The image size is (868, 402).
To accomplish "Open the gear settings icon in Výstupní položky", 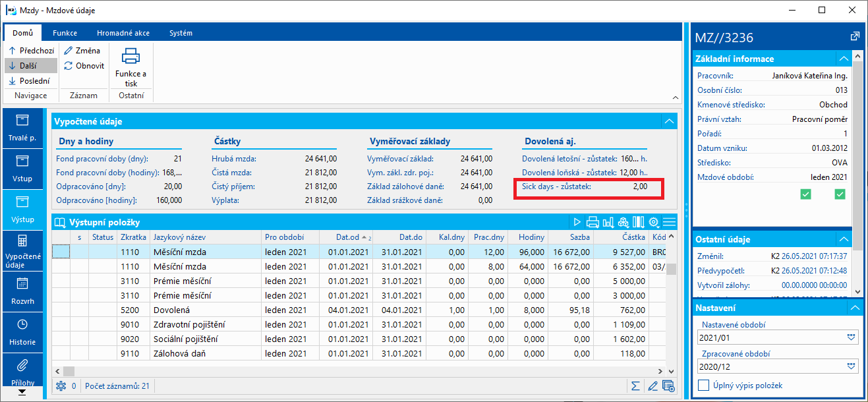I will tap(654, 222).
